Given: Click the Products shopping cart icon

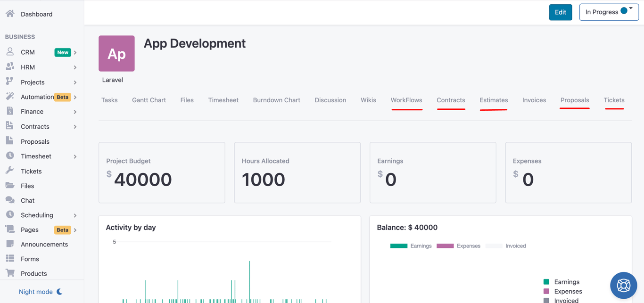Looking at the screenshot, I should [10, 273].
